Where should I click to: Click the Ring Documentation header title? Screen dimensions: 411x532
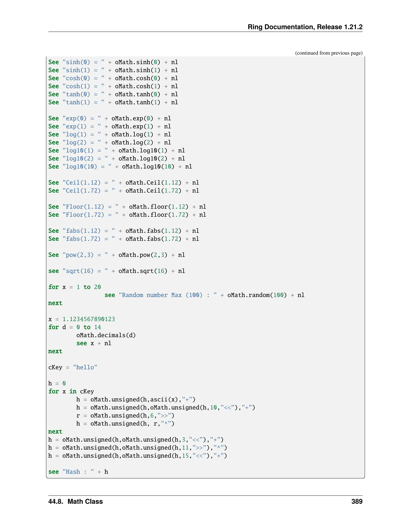tap(305, 27)
